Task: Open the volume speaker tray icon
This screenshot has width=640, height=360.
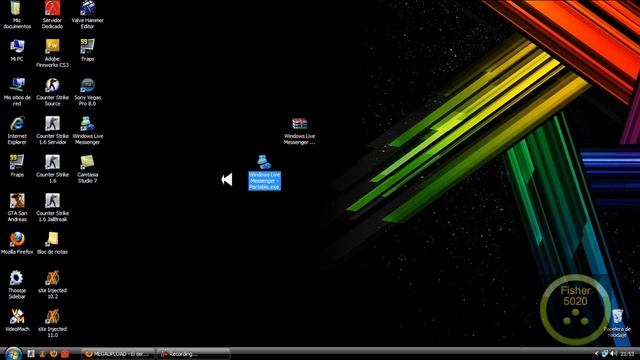Action: click(613, 354)
